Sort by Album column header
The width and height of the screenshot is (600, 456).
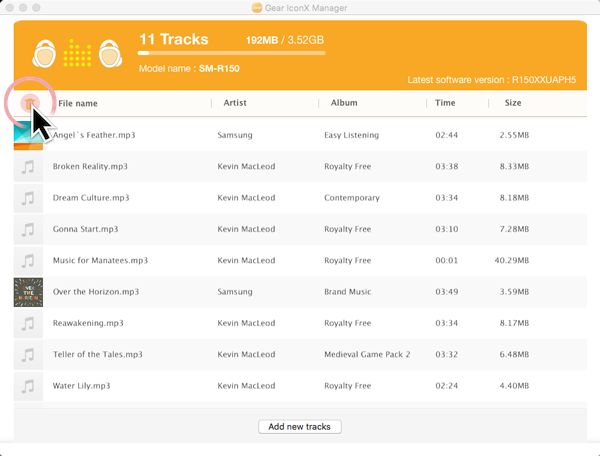pos(344,103)
